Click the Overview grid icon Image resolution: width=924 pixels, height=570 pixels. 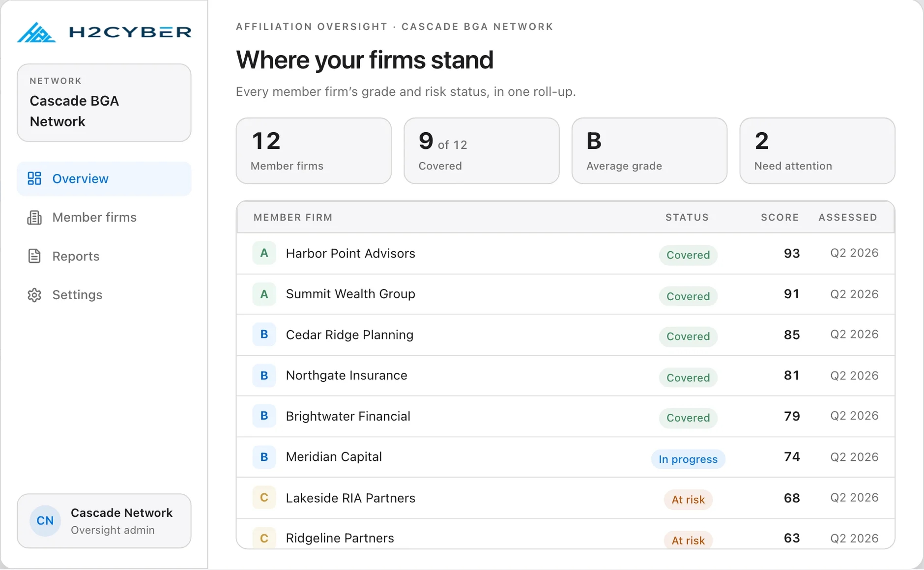(x=34, y=178)
